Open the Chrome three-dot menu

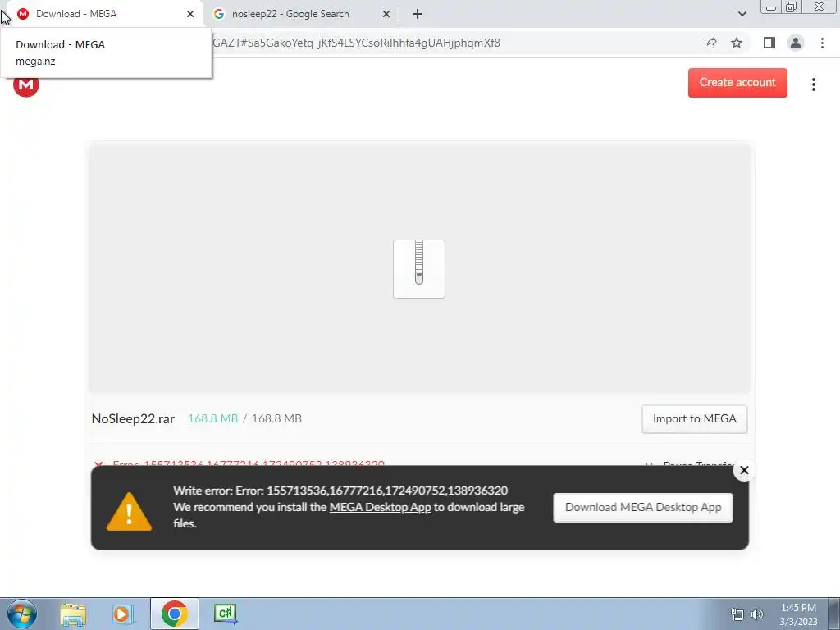point(822,43)
